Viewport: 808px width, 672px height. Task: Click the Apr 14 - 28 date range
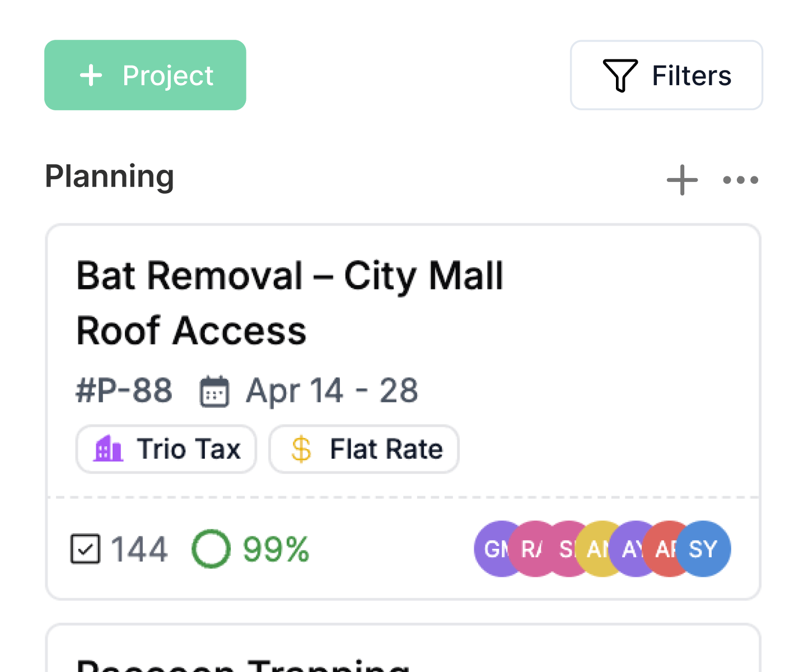pyautogui.click(x=332, y=391)
